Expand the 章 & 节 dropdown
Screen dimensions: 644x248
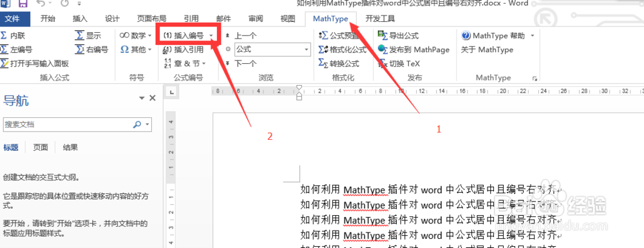tap(185, 64)
